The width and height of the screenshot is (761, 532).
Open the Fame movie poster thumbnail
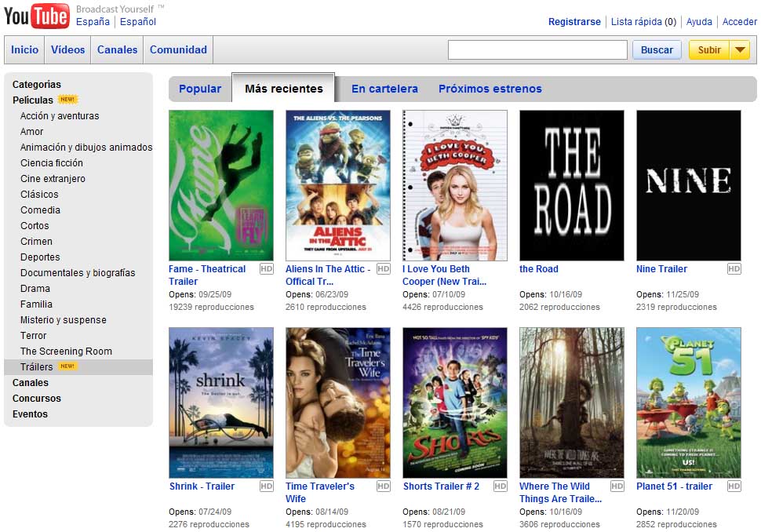(221, 185)
